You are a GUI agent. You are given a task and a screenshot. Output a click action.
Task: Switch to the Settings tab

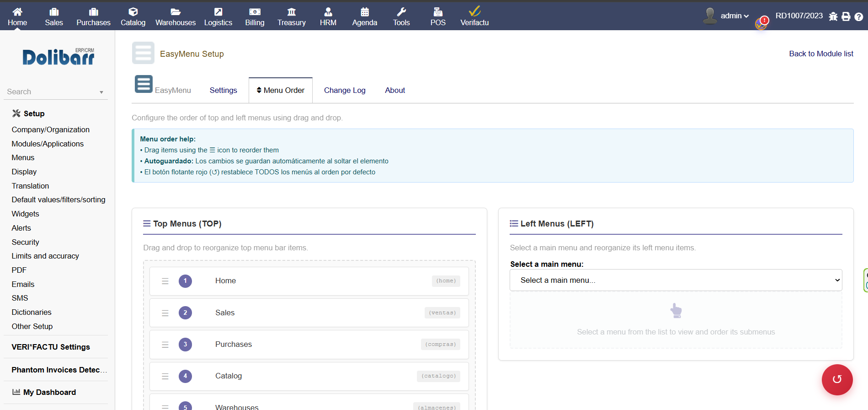[223, 91]
